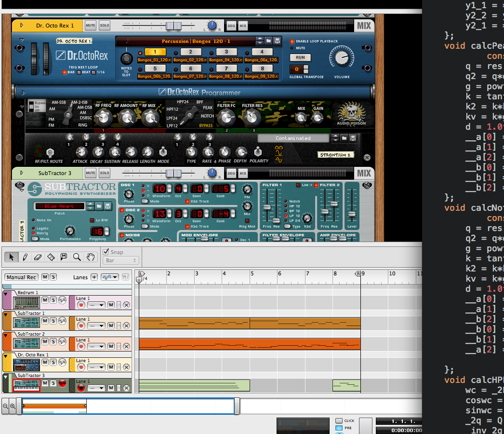Click the Redrum 1 device thumbnail
This screenshot has width=504, height=434.
click(x=27, y=303)
